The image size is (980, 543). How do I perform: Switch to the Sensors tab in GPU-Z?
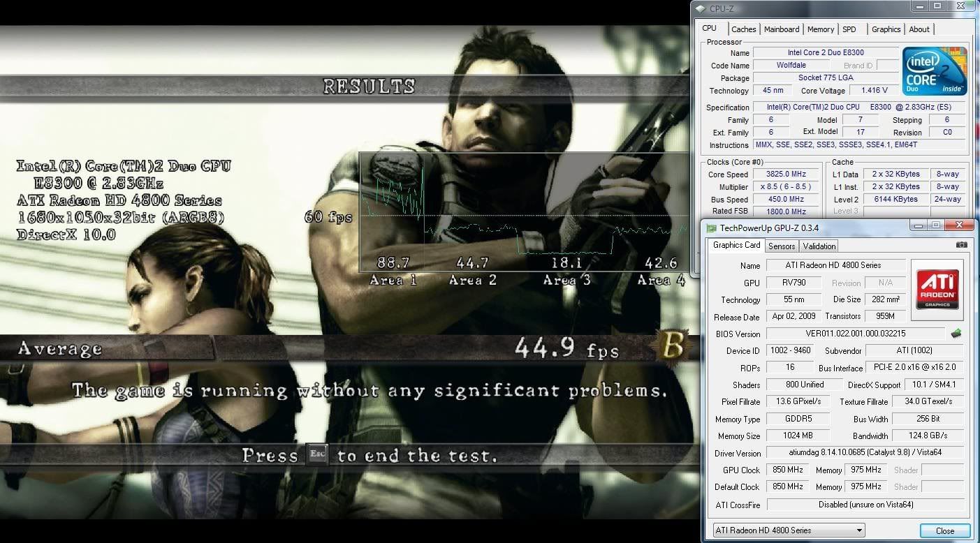[781, 246]
